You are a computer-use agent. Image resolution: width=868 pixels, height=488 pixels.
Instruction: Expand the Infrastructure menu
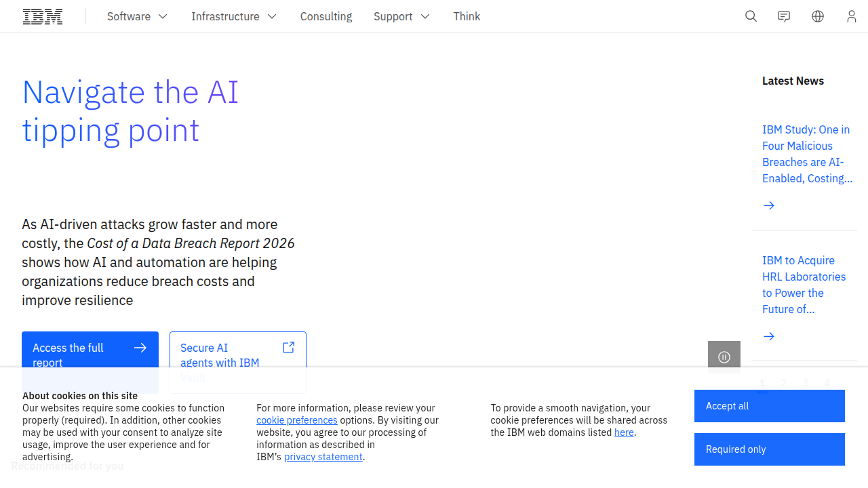click(x=234, y=16)
